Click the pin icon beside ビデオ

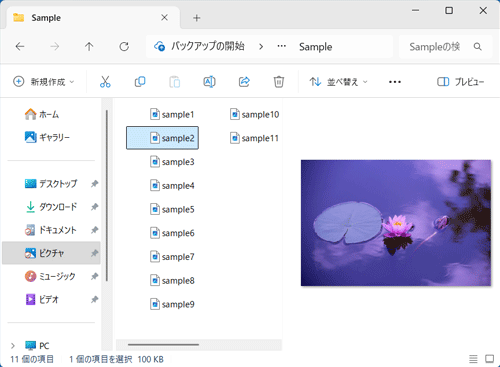(95, 299)
